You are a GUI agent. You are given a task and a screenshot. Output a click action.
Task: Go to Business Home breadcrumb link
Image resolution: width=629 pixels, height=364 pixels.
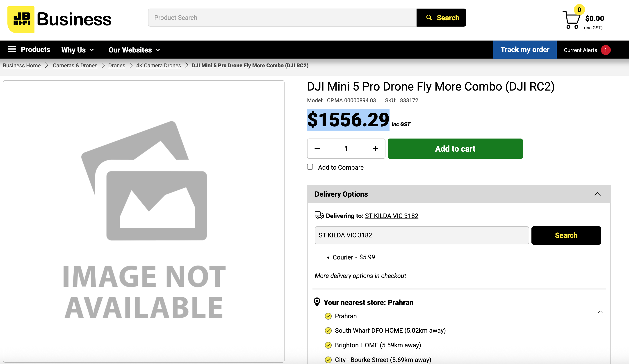(22, 65)
